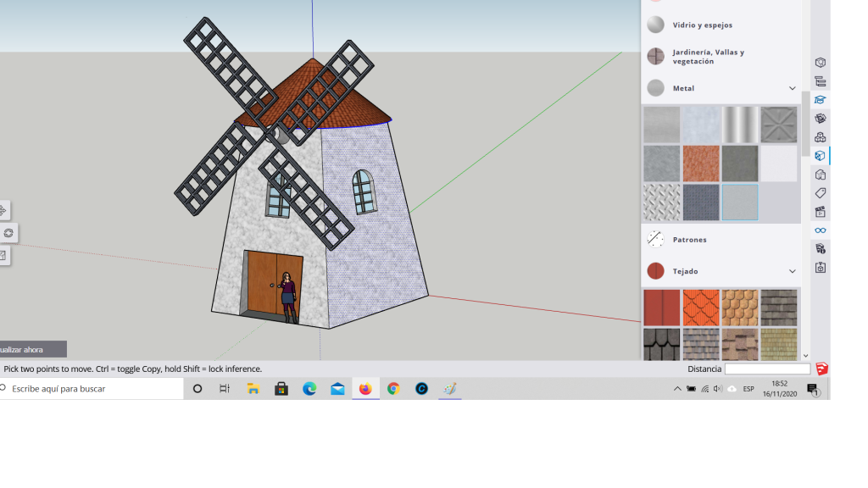Open the Outliner panel icon
The height and width of the screenshot is (488, 868).
[820, 81]
